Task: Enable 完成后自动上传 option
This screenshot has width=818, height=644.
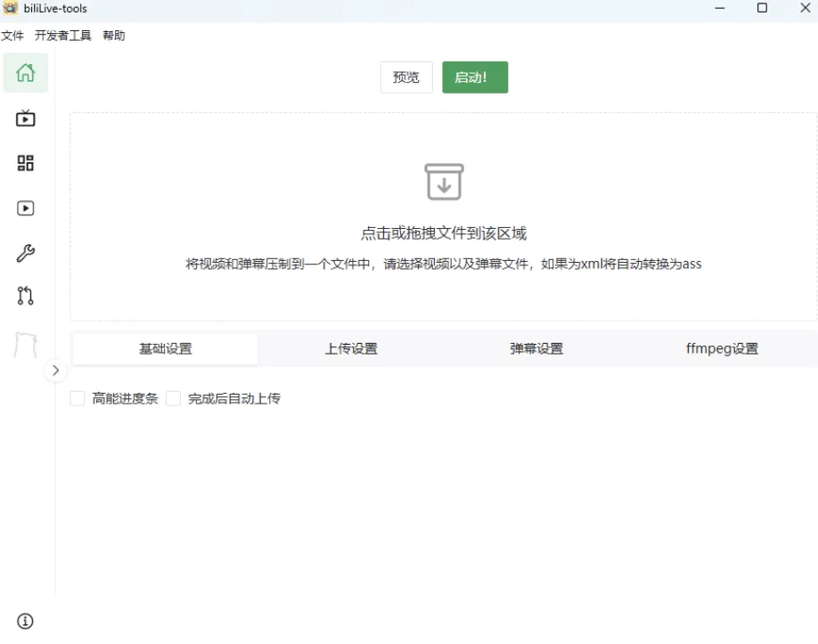Action: (174, 398)
